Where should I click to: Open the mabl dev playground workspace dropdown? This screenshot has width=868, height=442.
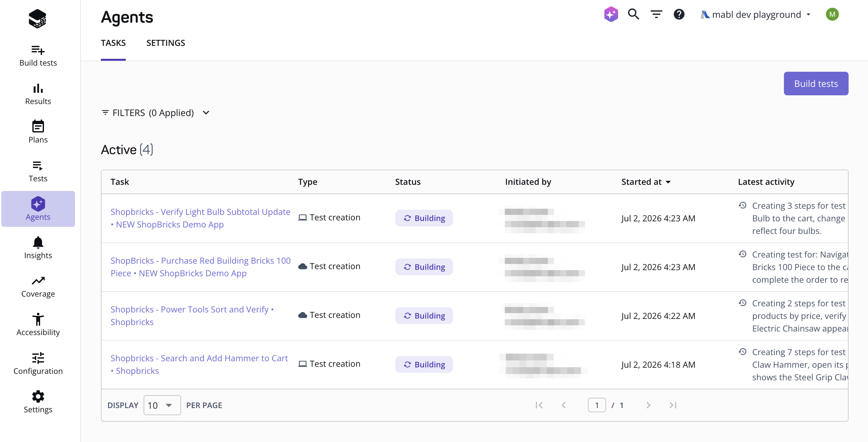(x=756, y=15)
